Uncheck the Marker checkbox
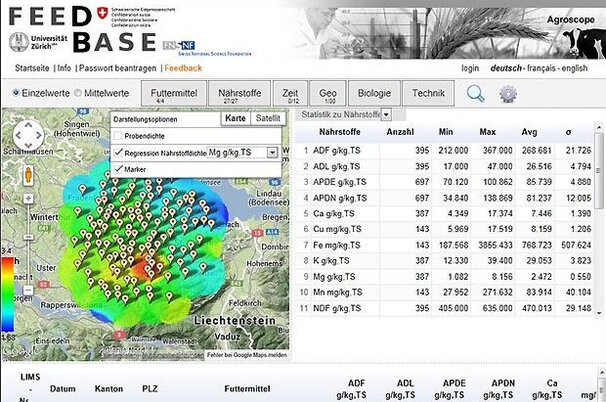This screenshot has width=606, height=402. click(x=118, y=169)
